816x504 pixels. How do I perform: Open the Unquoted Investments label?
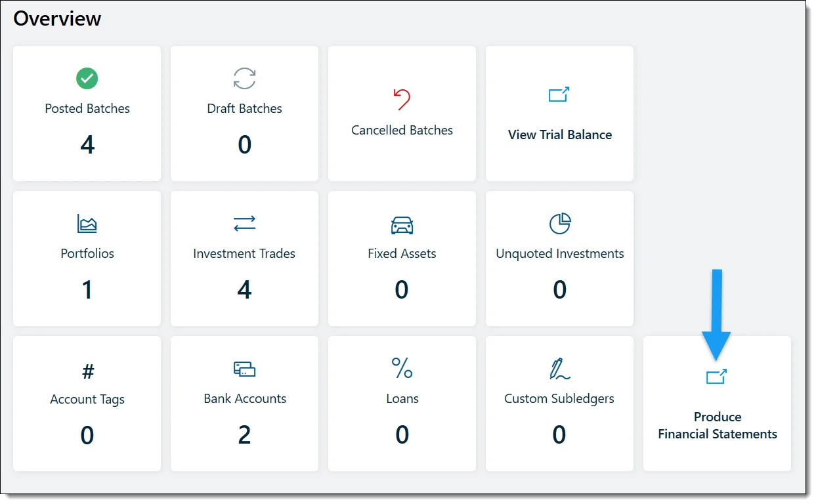pyautogui.click(x=560, y=254)
